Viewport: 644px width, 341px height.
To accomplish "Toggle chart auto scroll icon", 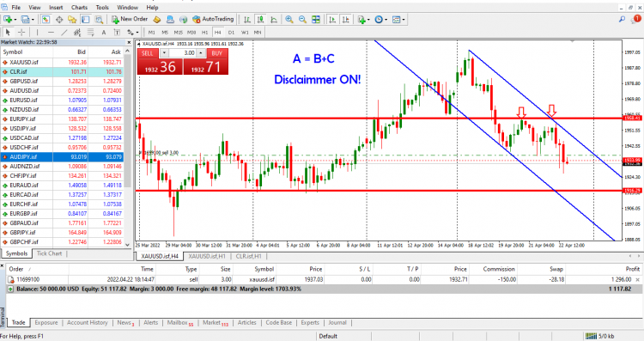I will tap(332, 19).
